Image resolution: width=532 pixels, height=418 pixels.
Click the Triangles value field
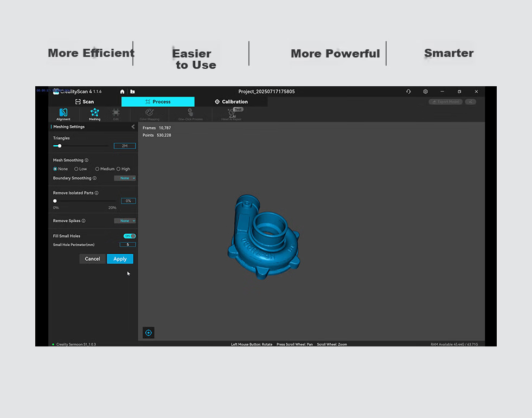coord(125,146)
